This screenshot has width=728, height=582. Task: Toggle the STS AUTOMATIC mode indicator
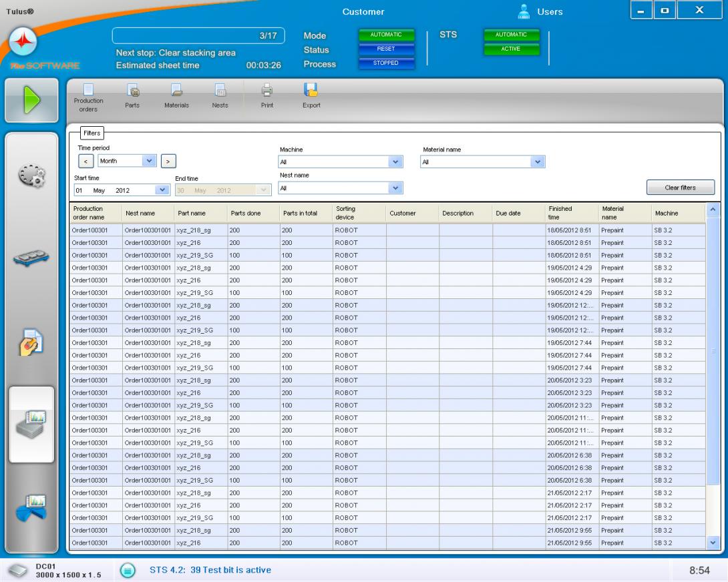tap(510, 35)
